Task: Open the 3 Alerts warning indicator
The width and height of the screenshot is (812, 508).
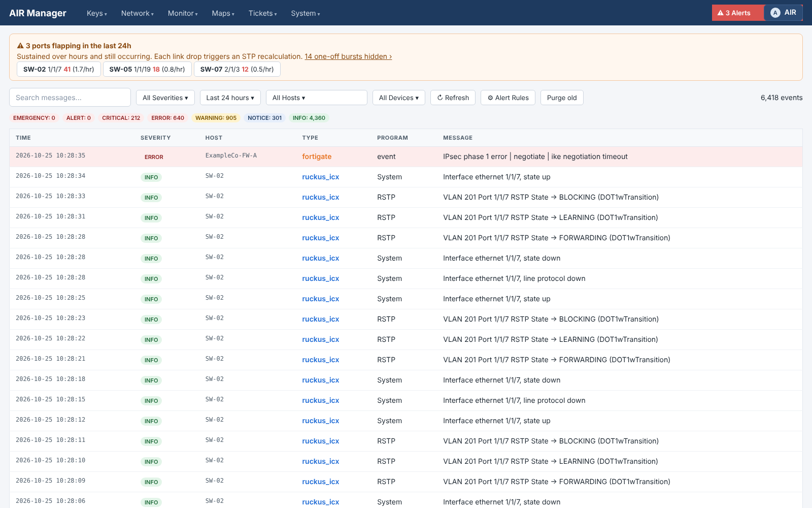Action: (737, 13)
